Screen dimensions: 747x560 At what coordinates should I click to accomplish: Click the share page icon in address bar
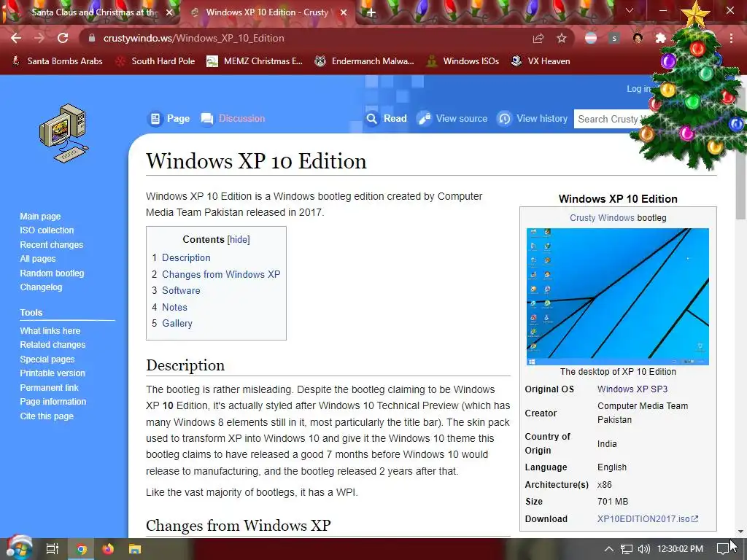(538, 38)
